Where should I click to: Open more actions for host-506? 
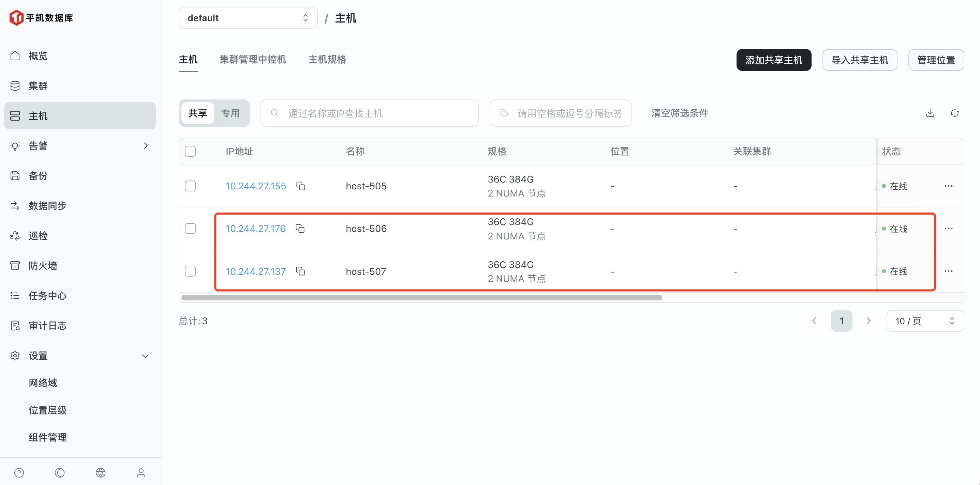(948, 229)
